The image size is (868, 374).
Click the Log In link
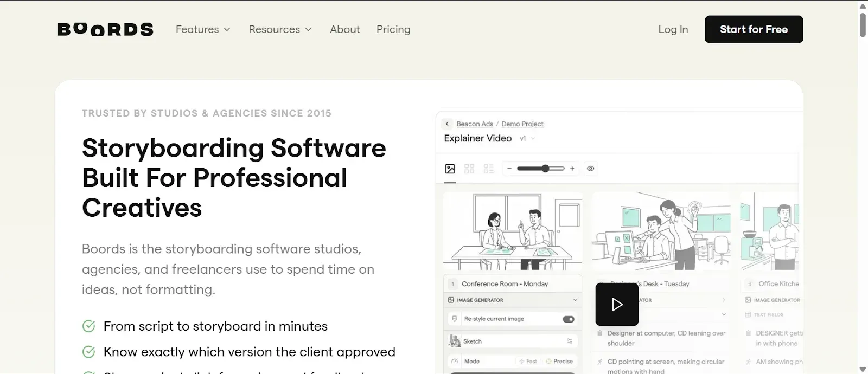673,29
